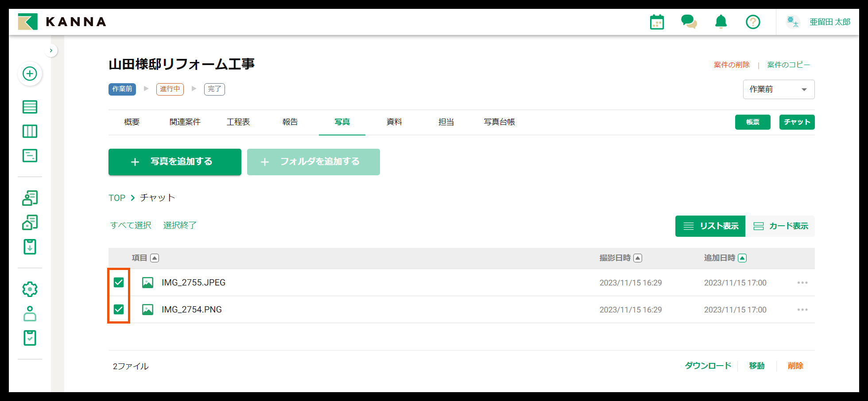Uncheck the IMG_2754.PNG checkbox

118,309
